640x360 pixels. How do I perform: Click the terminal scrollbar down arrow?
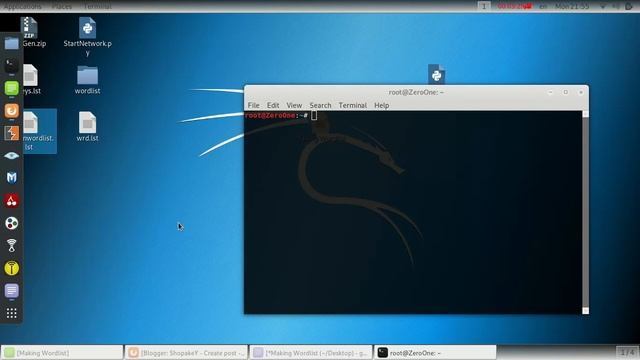point(585,311)
